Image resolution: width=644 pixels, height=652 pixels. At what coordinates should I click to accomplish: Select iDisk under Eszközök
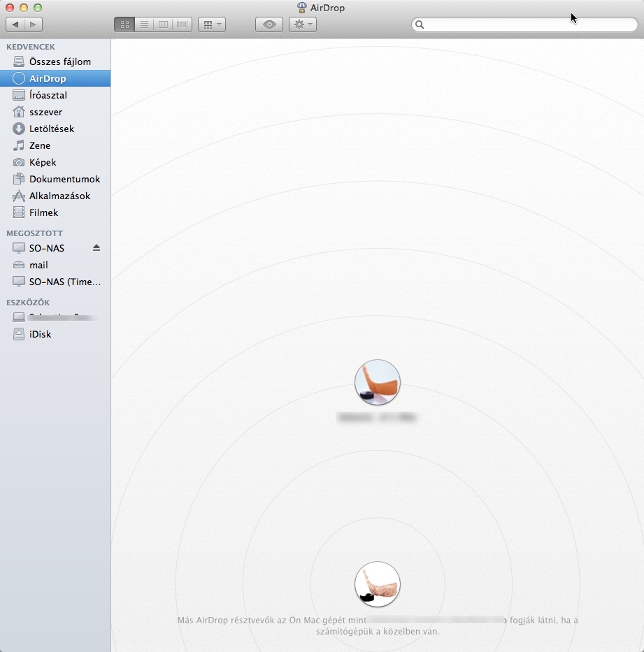tap(55, 334)
